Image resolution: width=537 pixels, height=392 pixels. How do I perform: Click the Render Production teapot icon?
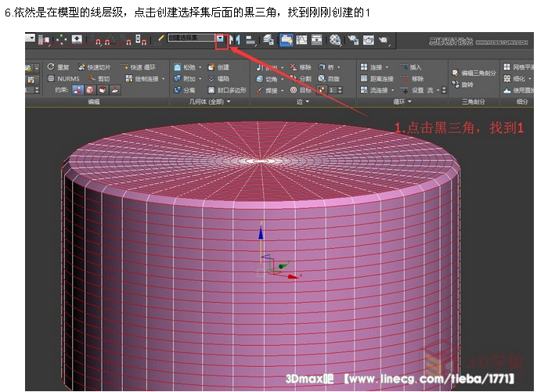[x=384, y=41]
